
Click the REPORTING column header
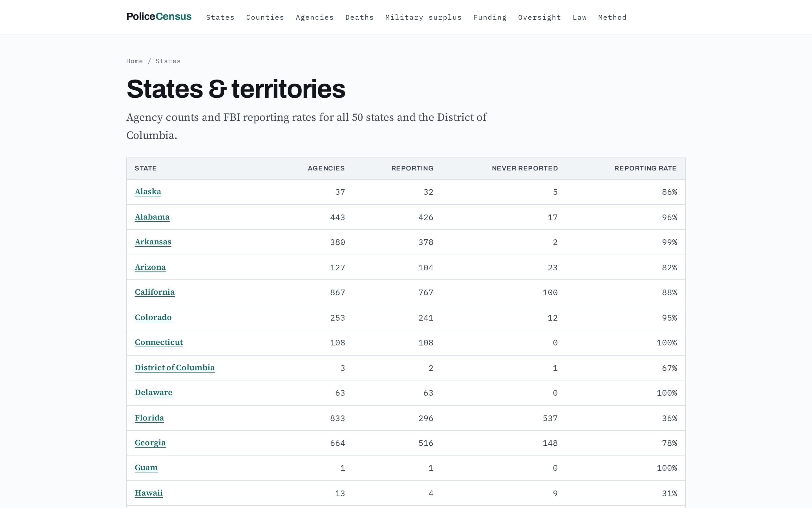pos(412,168)
